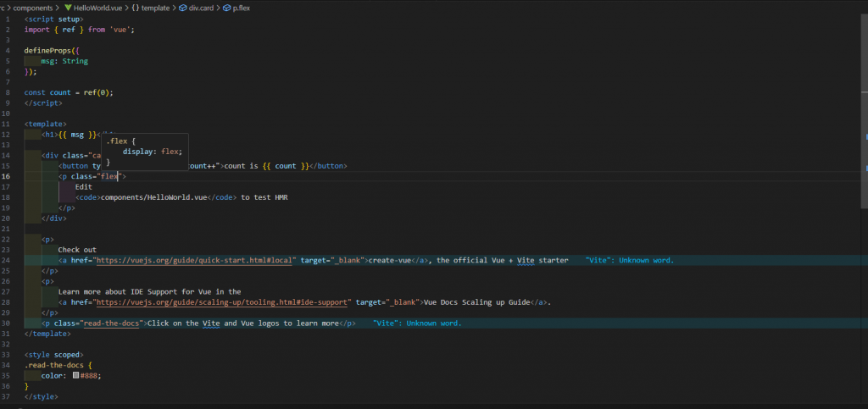Viewport: 868px width, 409px height.
Task: Click 'const count = ref(0);' line
Action: pyautogui.click(x=69, y=92)
